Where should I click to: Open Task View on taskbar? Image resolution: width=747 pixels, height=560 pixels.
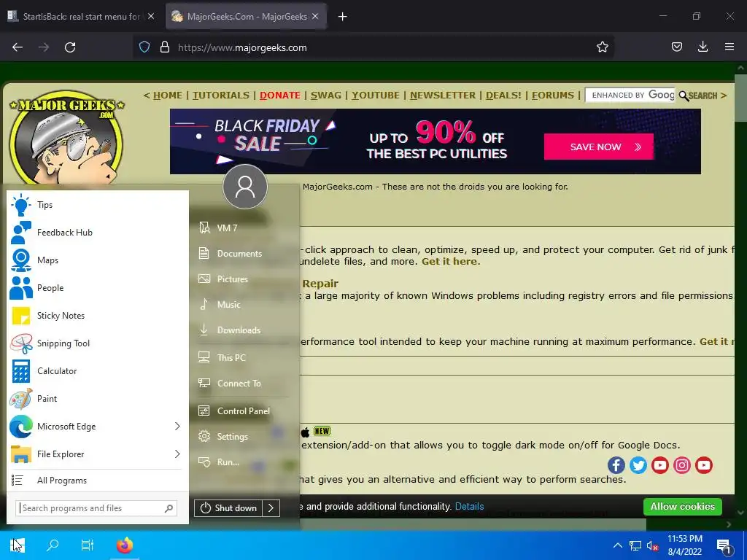tap(88, 545)
